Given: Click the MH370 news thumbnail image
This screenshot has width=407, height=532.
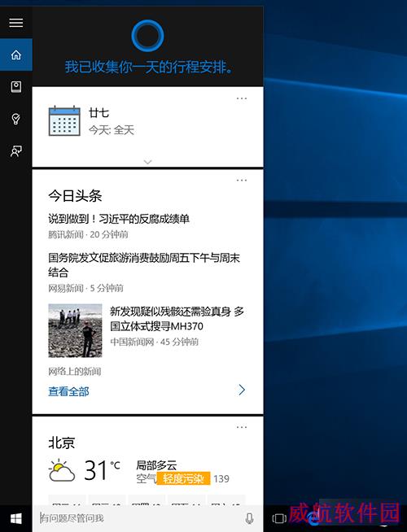Looking at the screenshot, I should click(75, 330).
